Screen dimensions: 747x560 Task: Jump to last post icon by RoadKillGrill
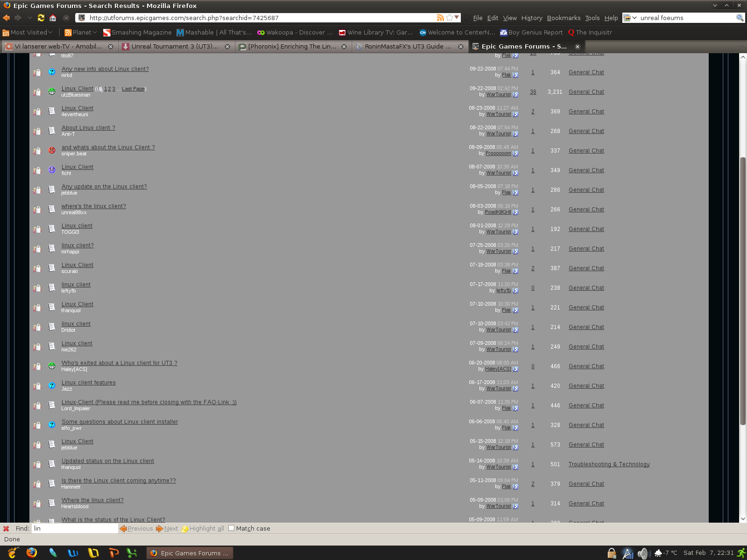[x=515, y=212]
